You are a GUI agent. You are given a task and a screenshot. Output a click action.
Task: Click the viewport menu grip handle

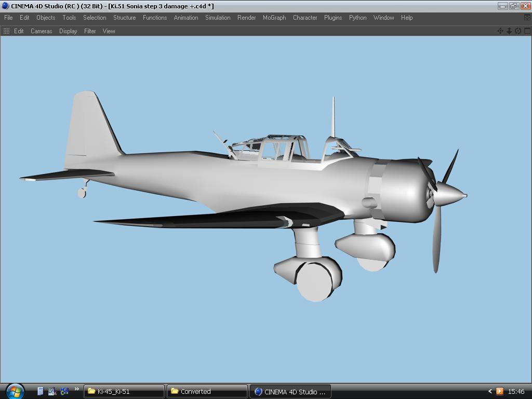pos(6,31)
